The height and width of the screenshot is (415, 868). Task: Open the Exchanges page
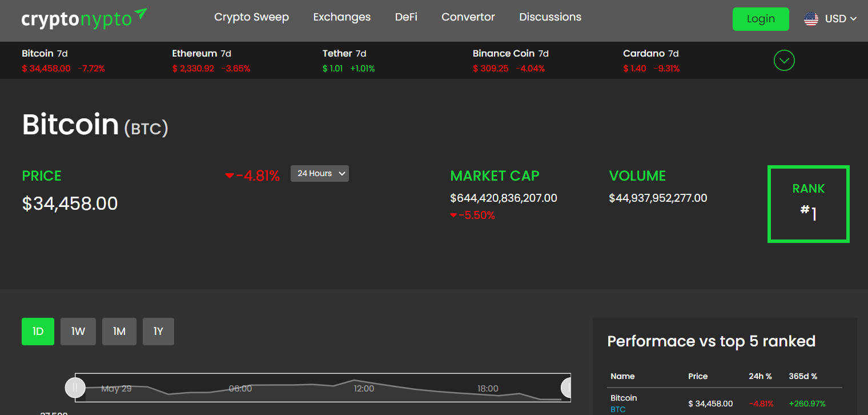pyautogui.click(x=342, y=17)
